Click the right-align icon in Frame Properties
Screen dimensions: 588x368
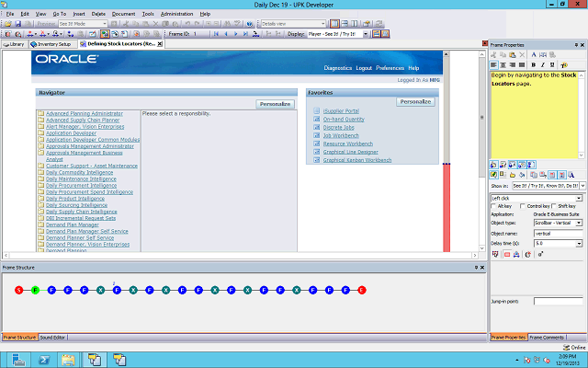click(x=513, y=65)
